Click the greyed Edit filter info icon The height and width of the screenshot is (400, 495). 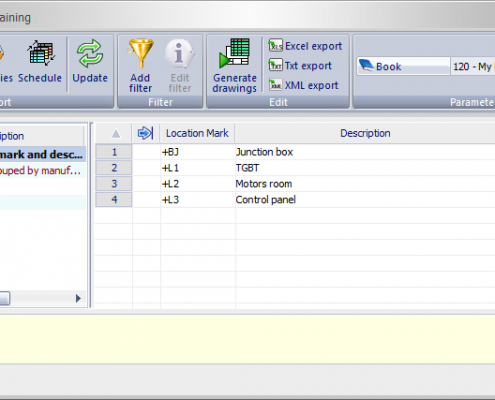[x=179, y=53]
